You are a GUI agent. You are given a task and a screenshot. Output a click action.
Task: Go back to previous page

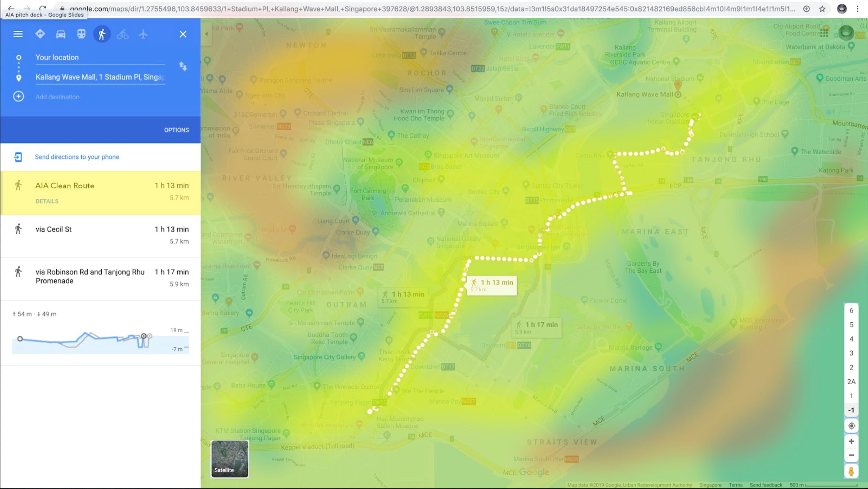pos(11,9)
